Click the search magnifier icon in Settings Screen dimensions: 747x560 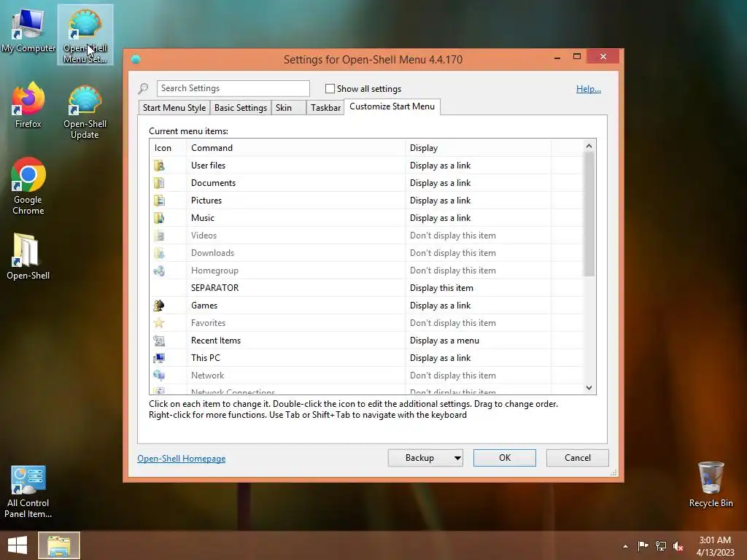pyautogui.click(x=144, y=88)
